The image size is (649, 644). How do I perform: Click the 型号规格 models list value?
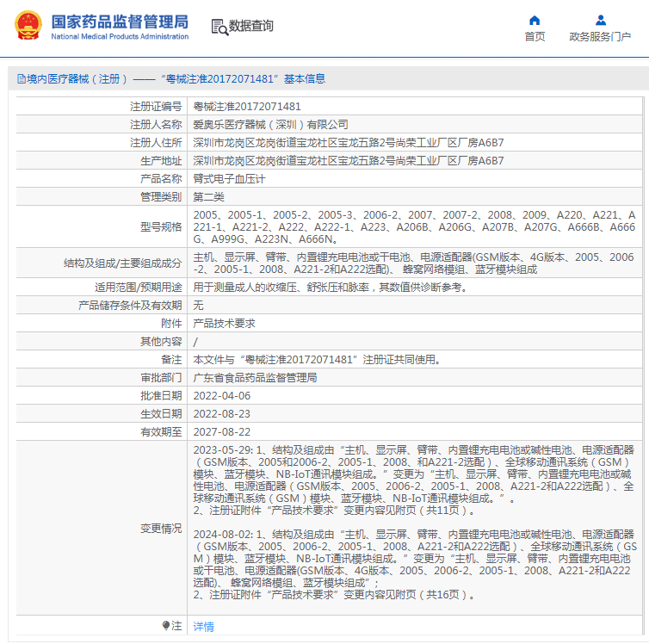click(x=414, y=226)
